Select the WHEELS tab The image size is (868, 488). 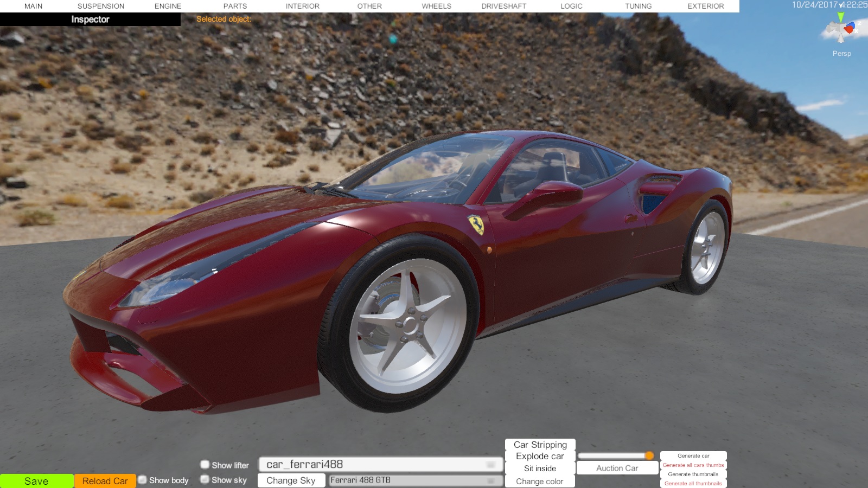coord(436,6)
